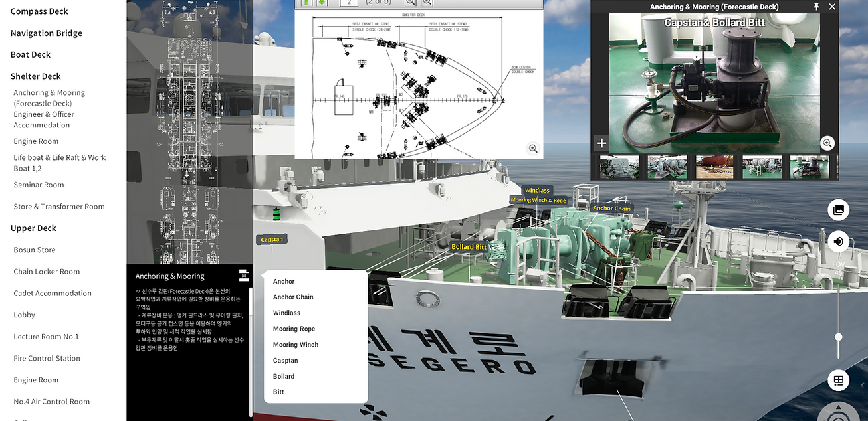Viewport: 868px width, 421px height.
Task: Select the fifth capstan photo thumbnail
Action: click(x=810, y=167)
